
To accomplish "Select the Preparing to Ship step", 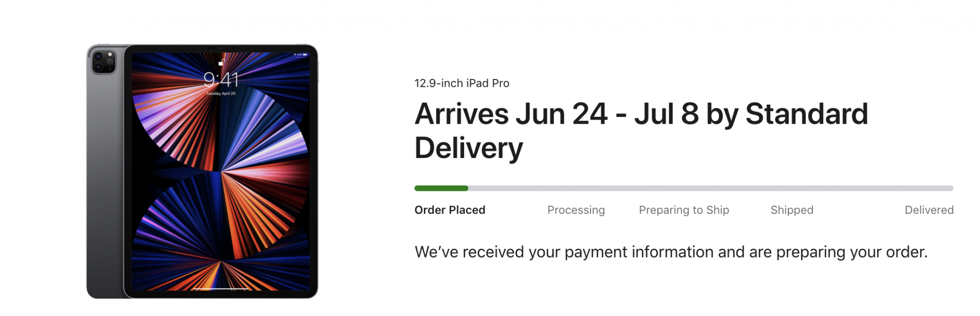I will pyautogui.click(x=684, y=210).
